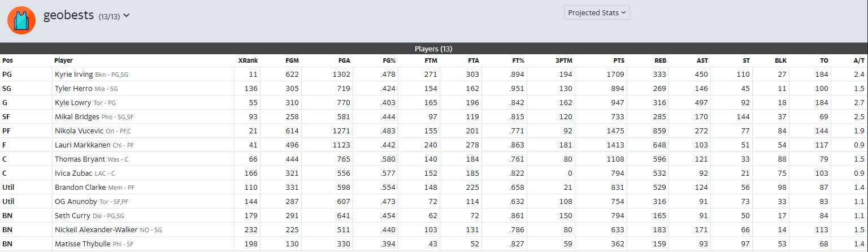Open Ivica Zubac player page
Screen dimensions: 868x252
click(73, 173)
